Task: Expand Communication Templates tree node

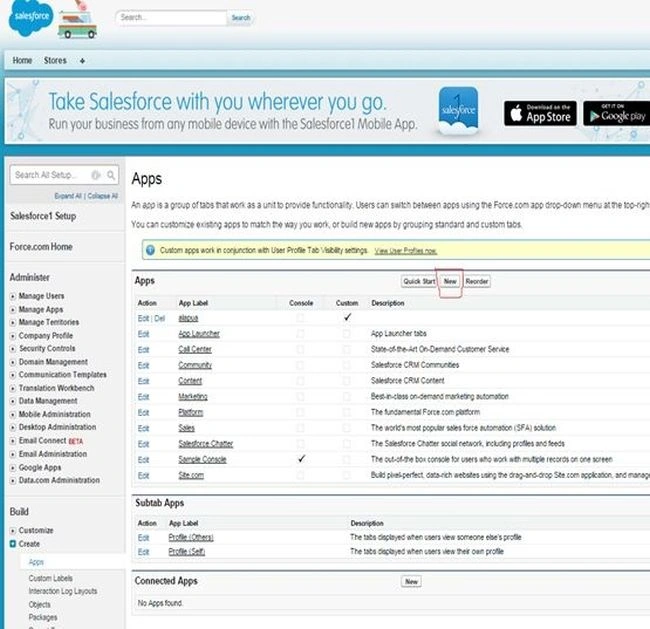Action: (x=13, y=375)
